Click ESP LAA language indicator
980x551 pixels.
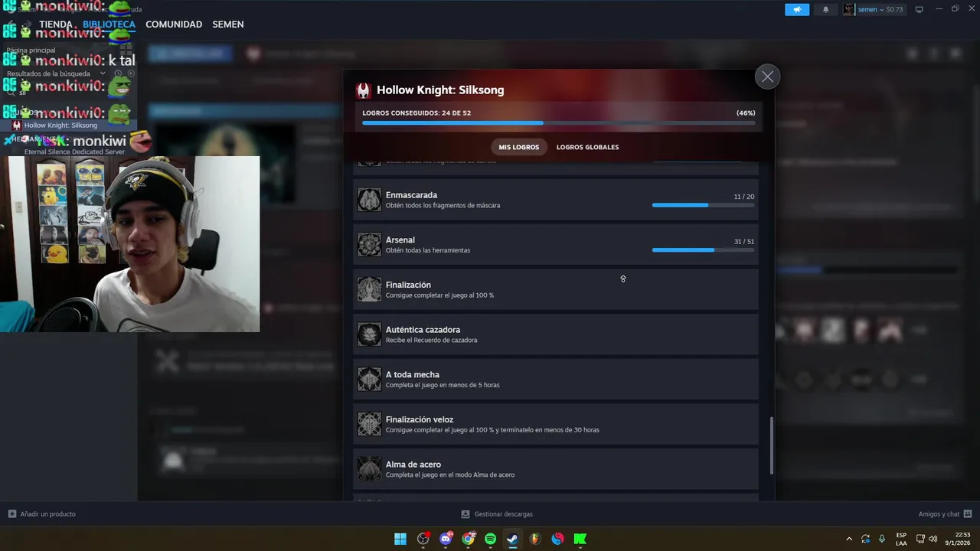tap(901, 539)
